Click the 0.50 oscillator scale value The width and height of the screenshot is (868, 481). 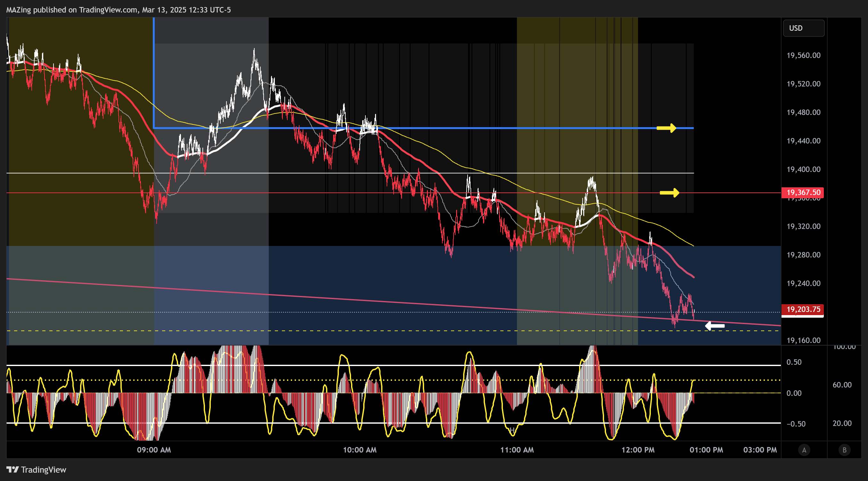[794, 362]
